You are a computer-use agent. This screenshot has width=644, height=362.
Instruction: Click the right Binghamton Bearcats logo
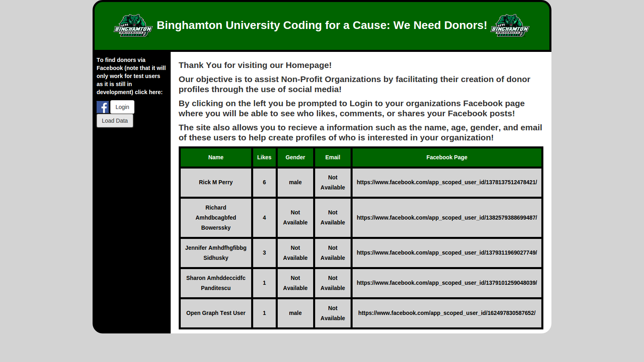tap(510, 26)
